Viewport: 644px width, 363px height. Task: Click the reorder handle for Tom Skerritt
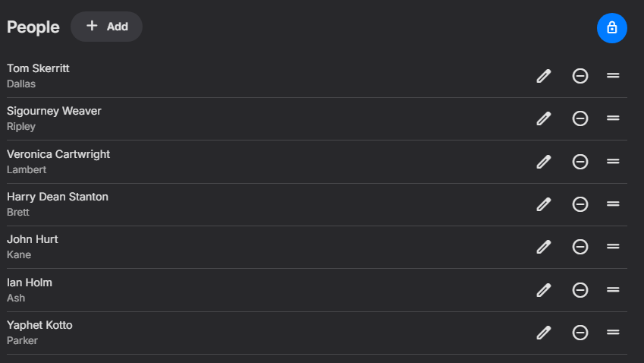(613, 76)
